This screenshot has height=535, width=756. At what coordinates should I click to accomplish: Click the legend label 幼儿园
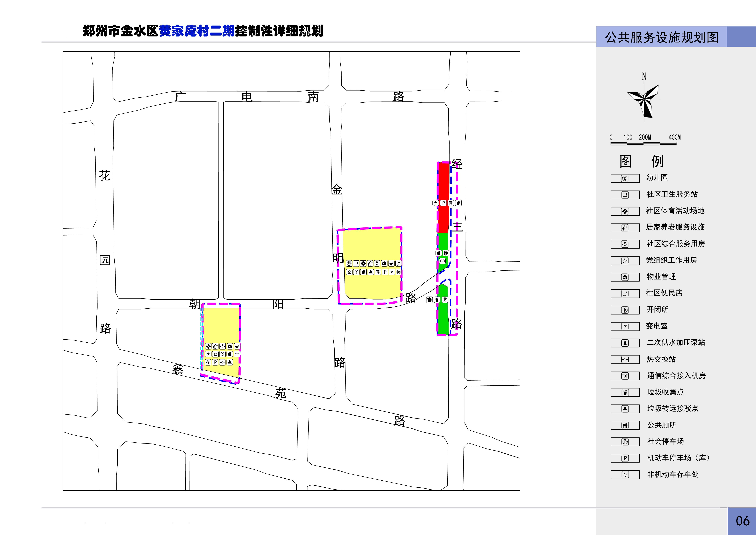click(x=657, y=177)
